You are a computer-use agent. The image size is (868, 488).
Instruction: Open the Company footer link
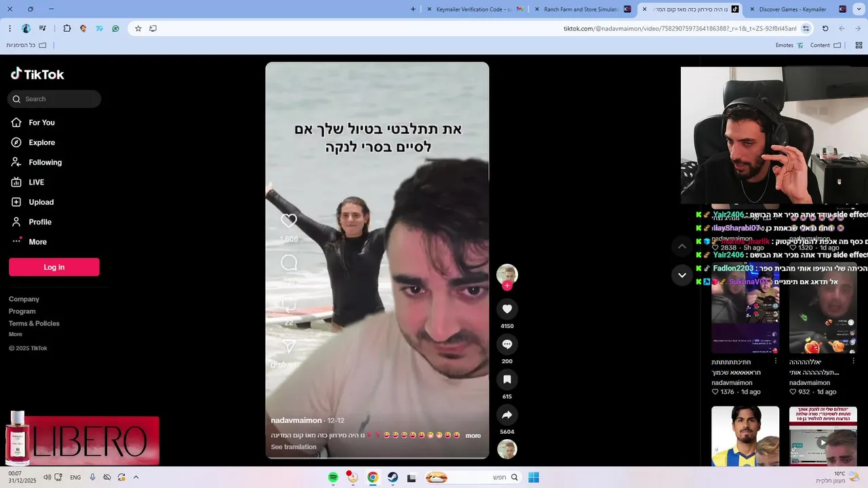(24, 299)
